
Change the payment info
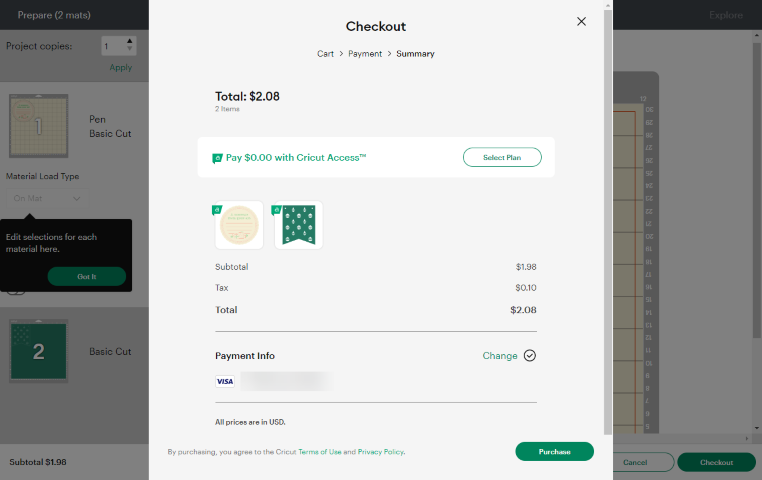[500, 356]
